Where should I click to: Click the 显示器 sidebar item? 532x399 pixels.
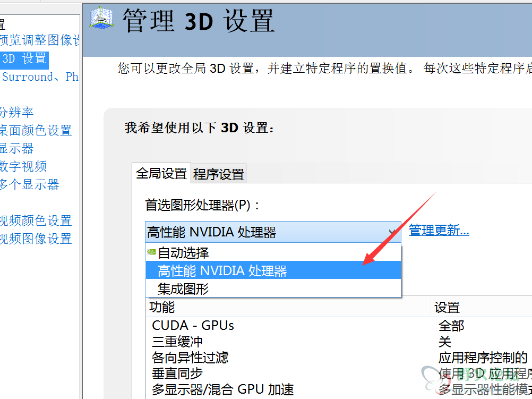pos(16,148)
